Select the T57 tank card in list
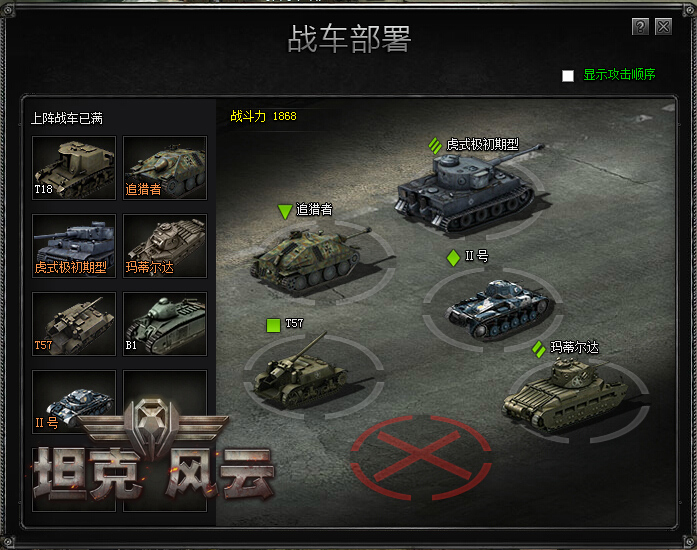The image size is (697, 550). tap(74, 324)
